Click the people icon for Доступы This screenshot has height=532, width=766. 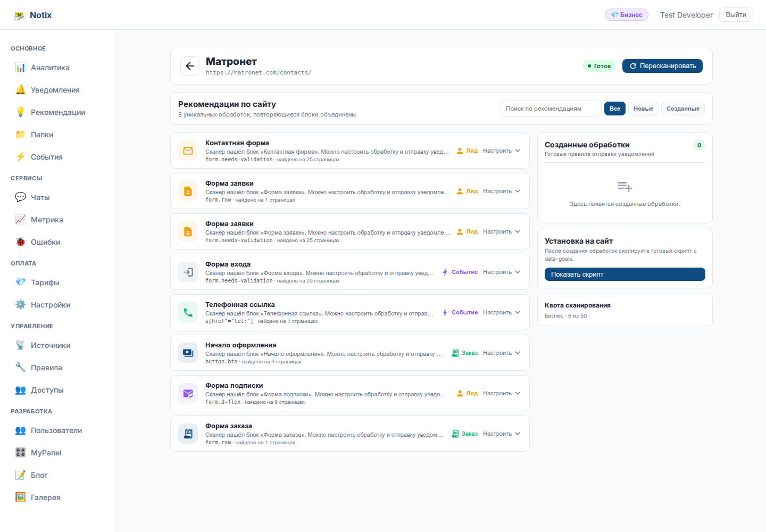coord(20,390)
